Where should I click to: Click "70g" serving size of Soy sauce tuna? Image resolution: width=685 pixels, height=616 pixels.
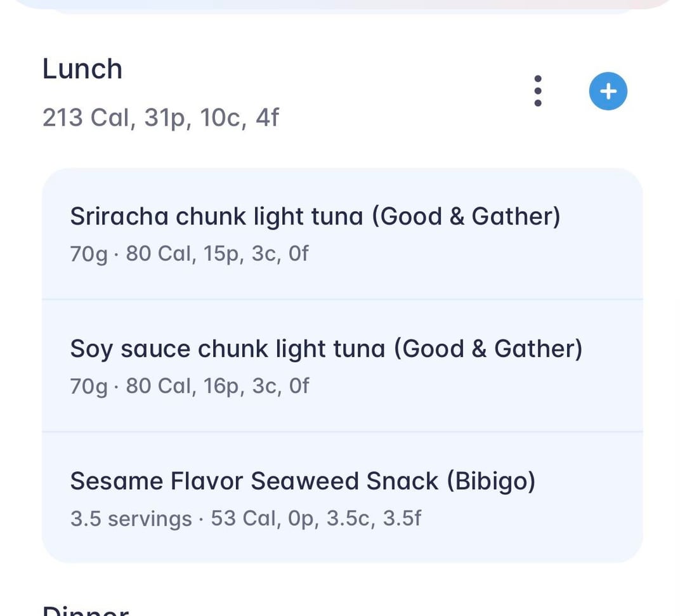[89, 386]
